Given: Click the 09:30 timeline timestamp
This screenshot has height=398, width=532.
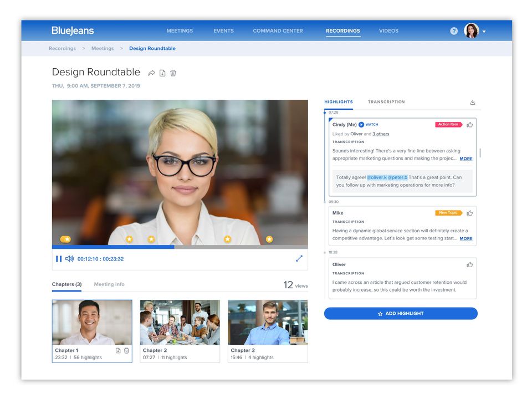Looking at the screenshot, I should [334, 202].
